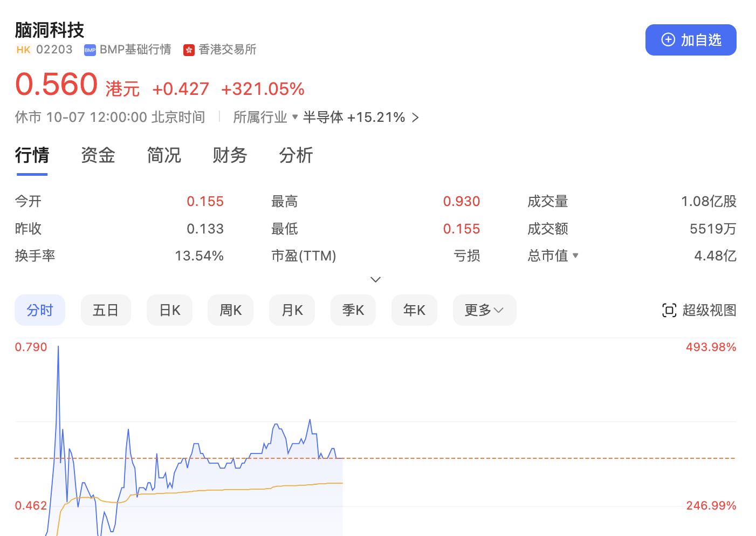Click the 香港交易所 exchange label
Viewport: 756px width, 536px height.
[x=228, y=50]
